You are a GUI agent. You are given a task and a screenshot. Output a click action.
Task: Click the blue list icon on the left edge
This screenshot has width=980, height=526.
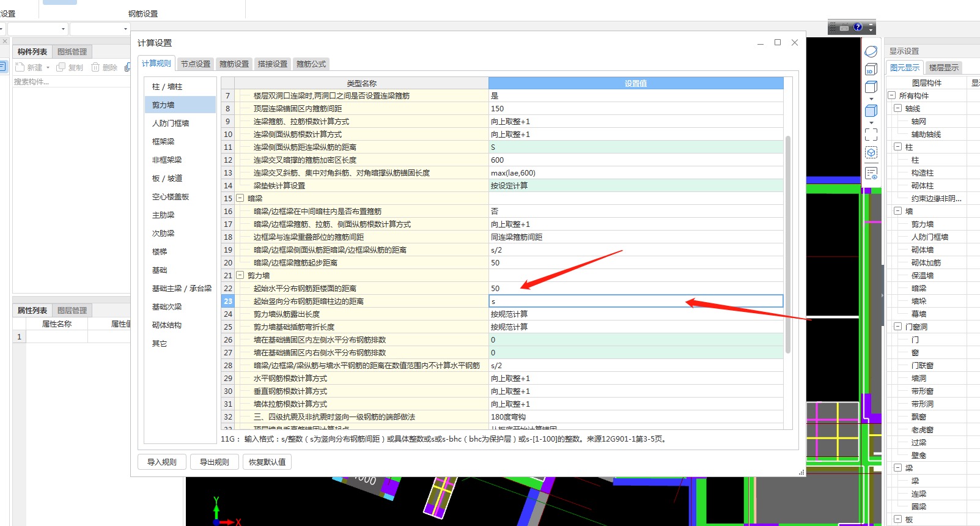tap(2, 66)
